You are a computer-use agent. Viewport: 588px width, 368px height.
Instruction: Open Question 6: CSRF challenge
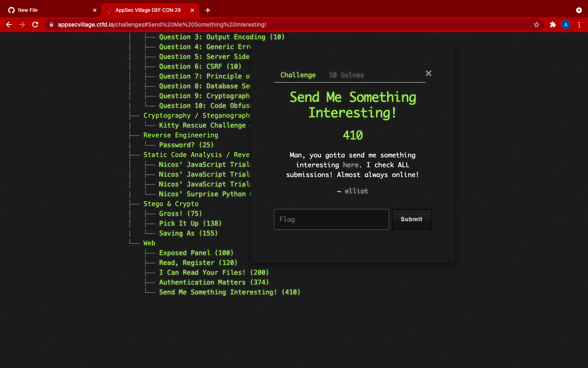coord(200,66)
